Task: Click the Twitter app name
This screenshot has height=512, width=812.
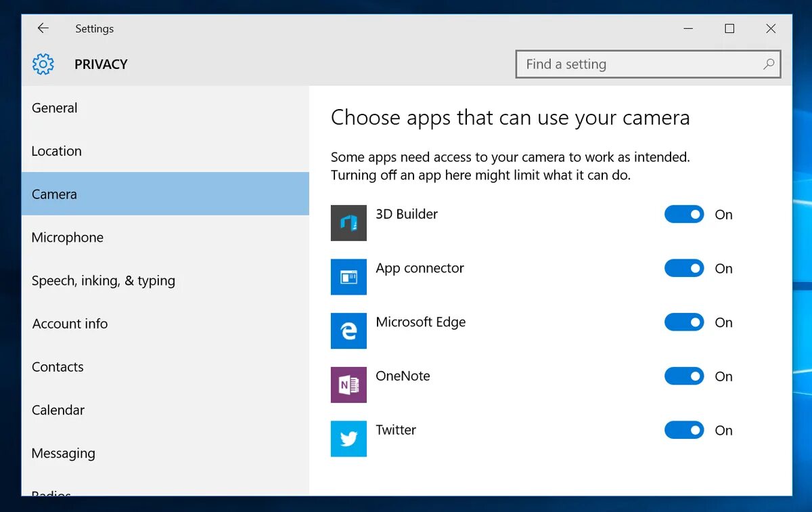Action: tap(396, 430)
